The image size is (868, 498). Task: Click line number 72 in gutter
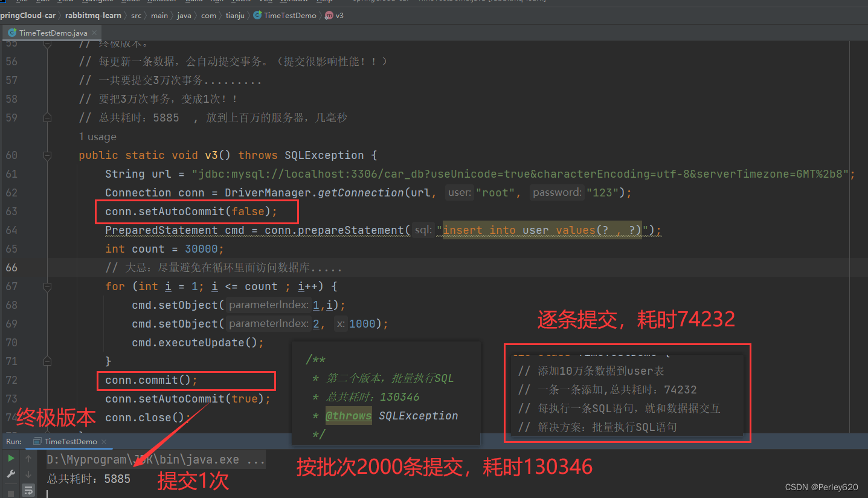coord(11,380)
